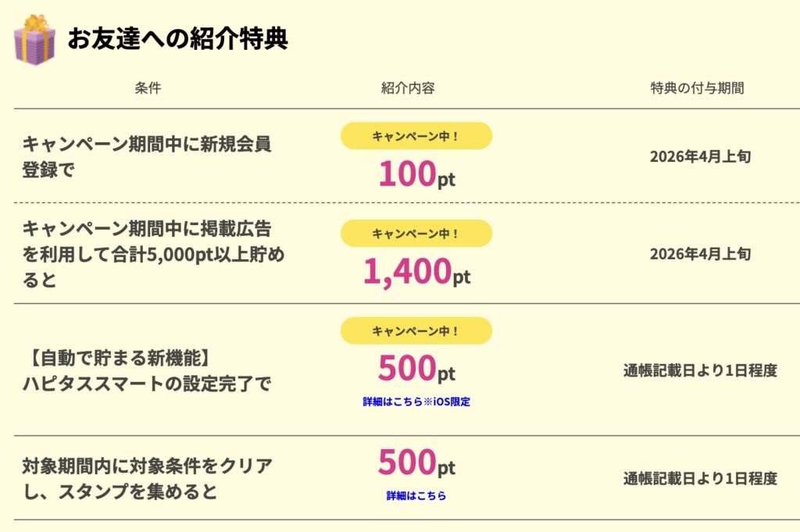800x532 pixels.
Task: Select the 紹介内容 column header
Action: coord(408,87)
